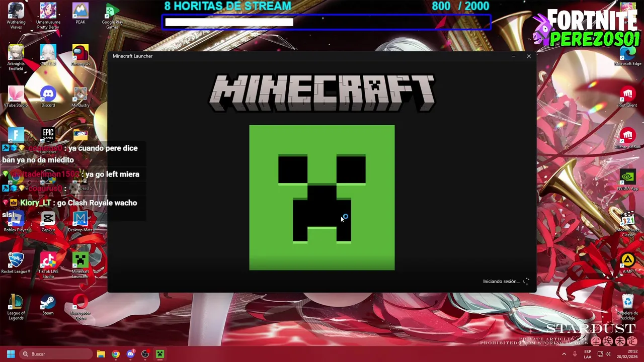Close the Minecraft Launcher window

coord(529,56)
